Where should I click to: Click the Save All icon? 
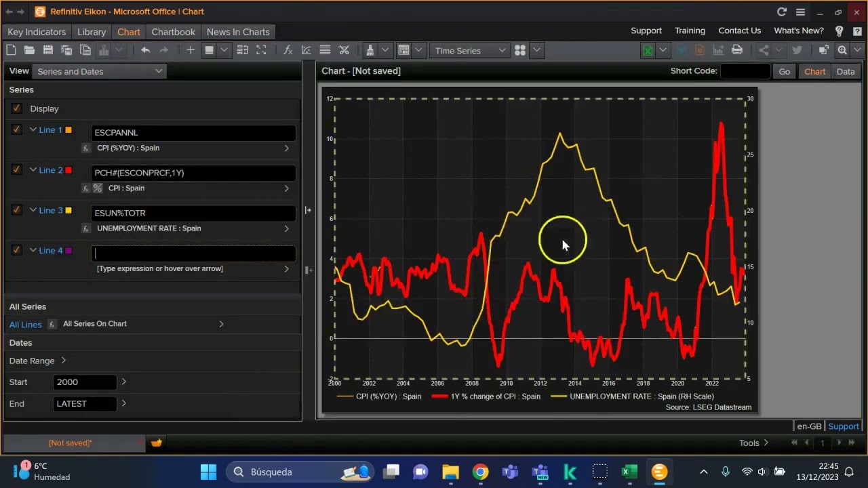(x=66, y=50)
